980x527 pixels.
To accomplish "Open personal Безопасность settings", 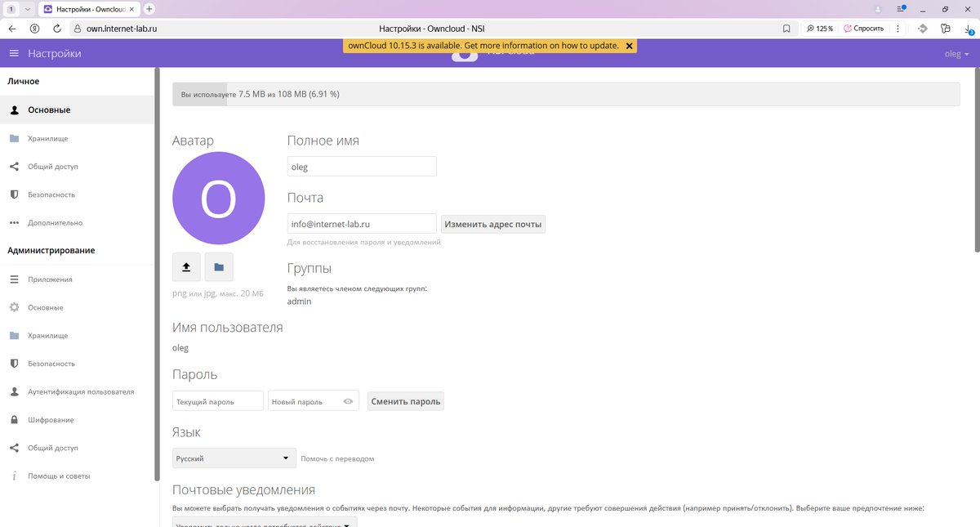I will [77, 194].
